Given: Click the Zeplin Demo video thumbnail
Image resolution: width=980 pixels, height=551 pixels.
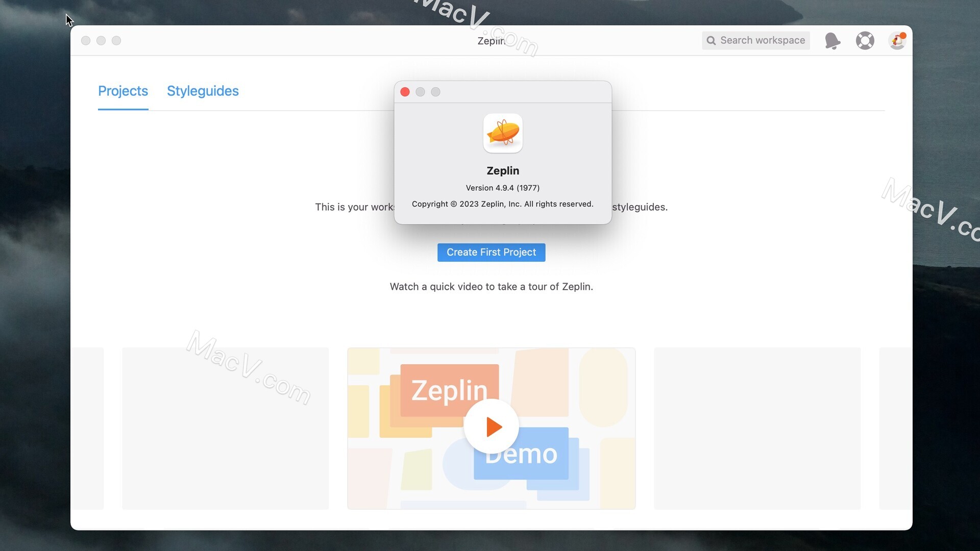Looking at the screenshot, I should tap(492, 429).
